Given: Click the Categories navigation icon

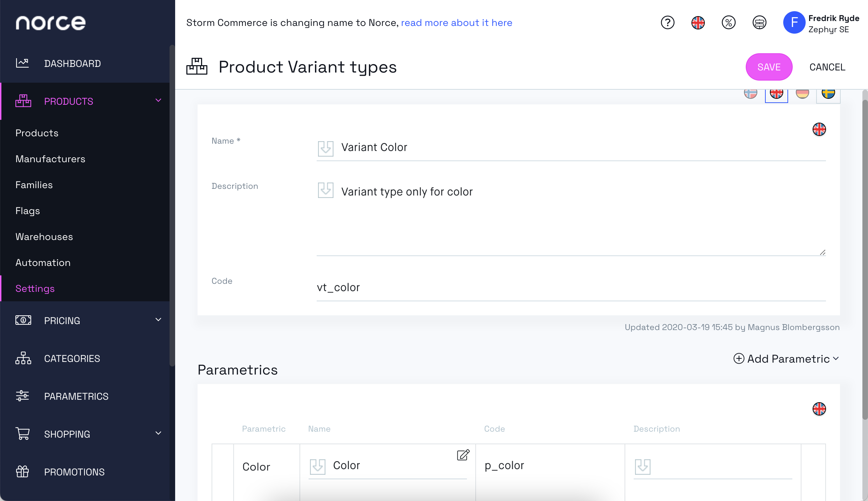Looking at the screenshot, I should [x=22, y=358].
